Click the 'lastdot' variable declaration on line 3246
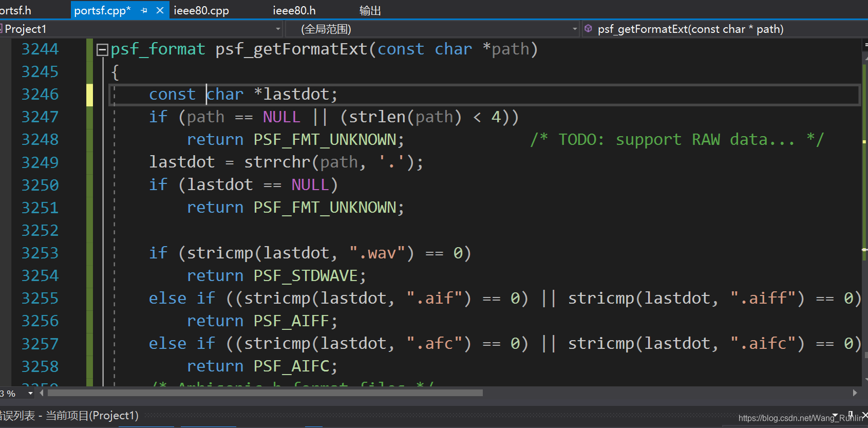Image resolution: width=868 pixels, height=428 pixels. [x=296, y=95]
